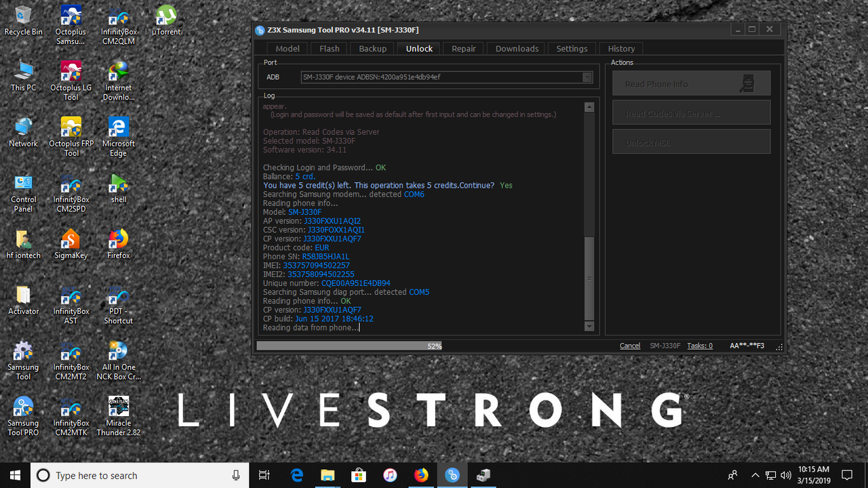Click the 52% progress bar
This screenshot has height=488, width=868.
coord(434,346)
